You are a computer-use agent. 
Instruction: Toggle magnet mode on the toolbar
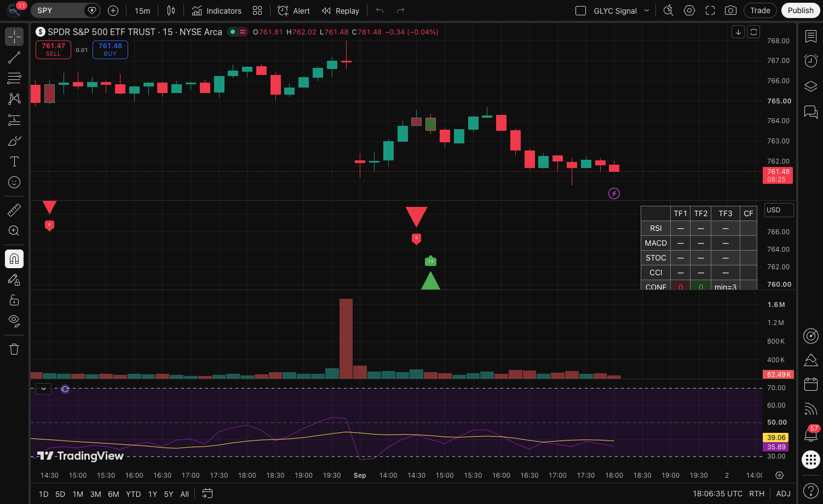pyautogui.click(x=14, y=259)
